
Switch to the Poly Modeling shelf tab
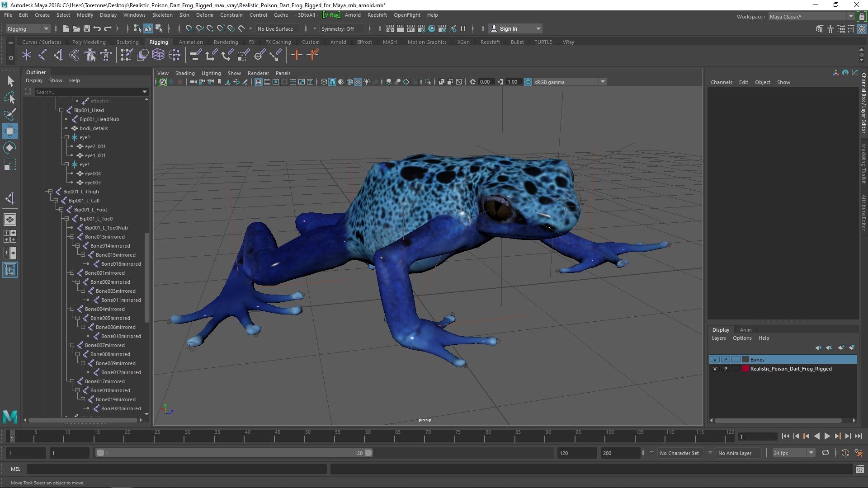(x=89, y=42)
